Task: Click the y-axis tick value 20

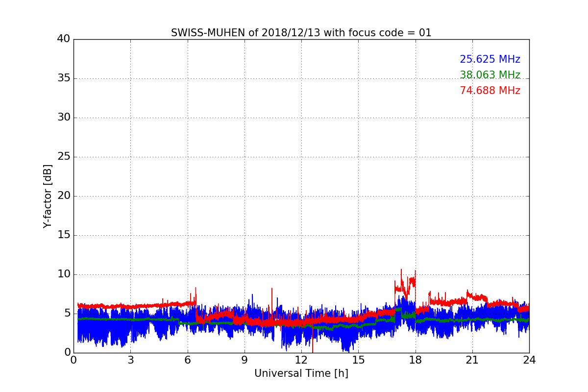Action: point(64,196)
